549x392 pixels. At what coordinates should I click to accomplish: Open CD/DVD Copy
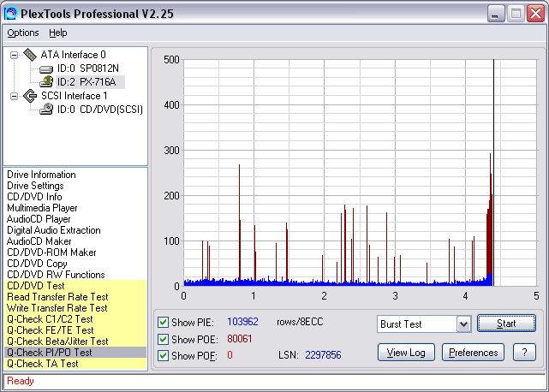click(x=37, y=264)
